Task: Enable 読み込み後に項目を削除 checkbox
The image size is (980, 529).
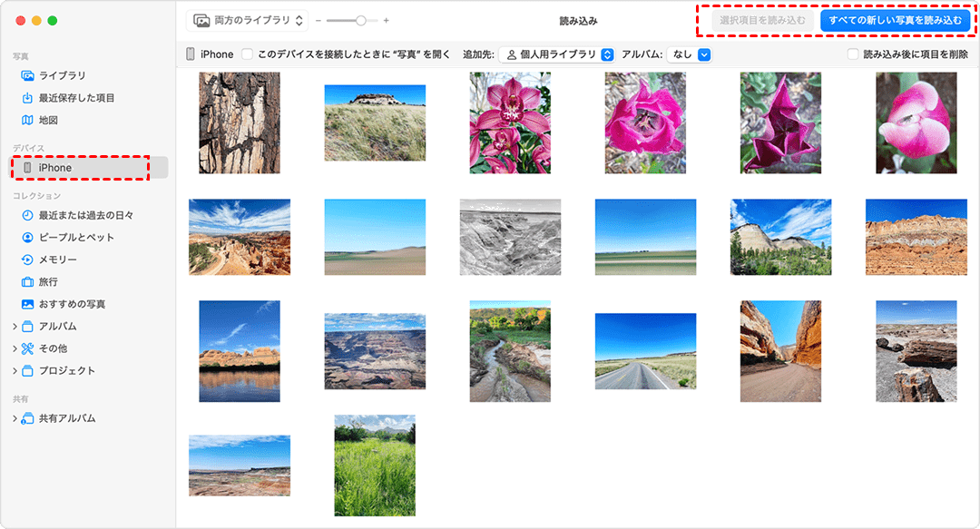Action: click(x=852, y=54)
